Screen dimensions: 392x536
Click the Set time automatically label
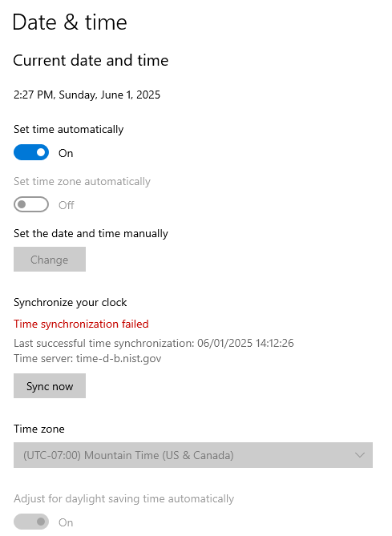tap(68, 129)
